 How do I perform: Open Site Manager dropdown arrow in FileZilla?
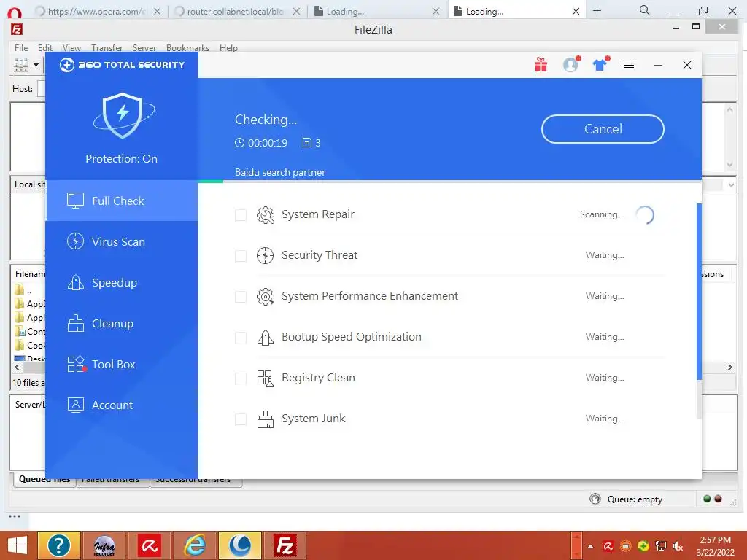36,65
